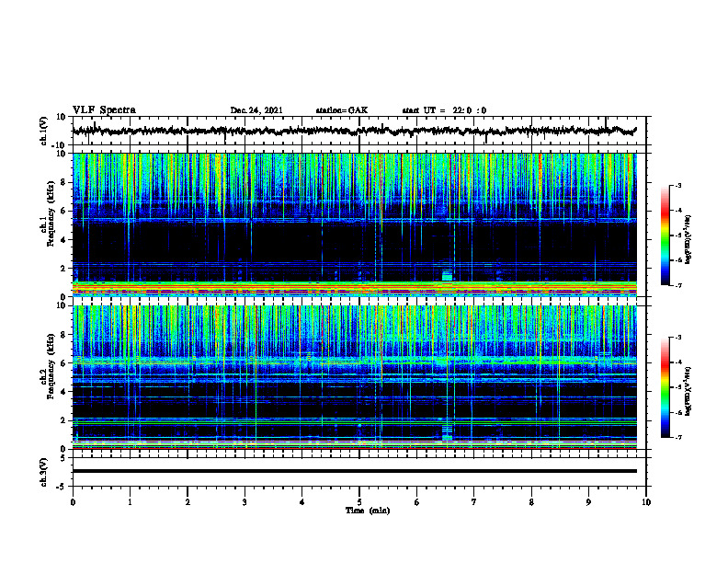Click the time axis tick label '8'
Image resolution: width=728 pixels, height=563 pixels.
pos(531,502)
